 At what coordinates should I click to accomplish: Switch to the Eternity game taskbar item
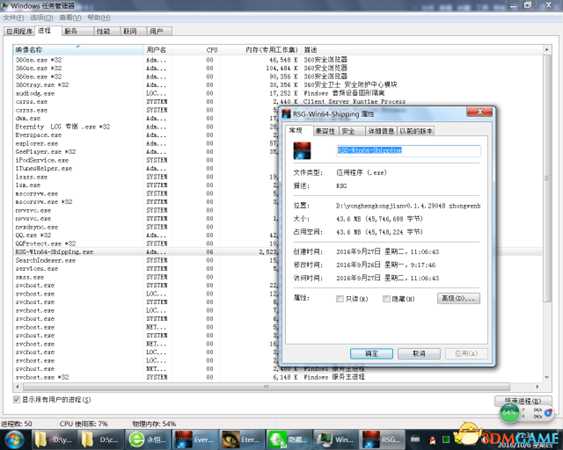pos(241,440)
